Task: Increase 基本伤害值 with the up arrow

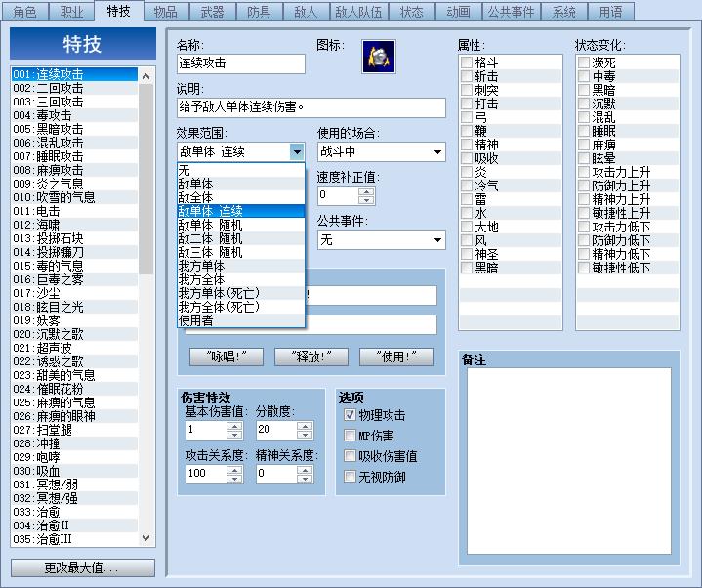Action: [234, 426]
